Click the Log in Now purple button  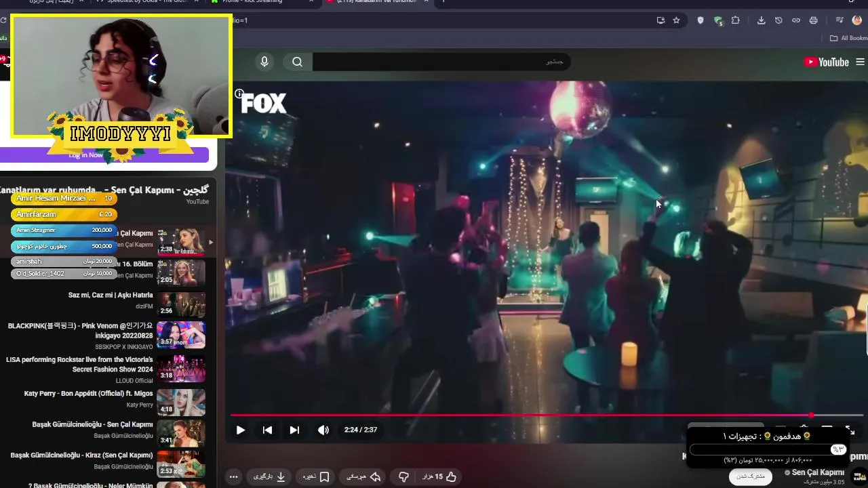[x=104, y=155]
